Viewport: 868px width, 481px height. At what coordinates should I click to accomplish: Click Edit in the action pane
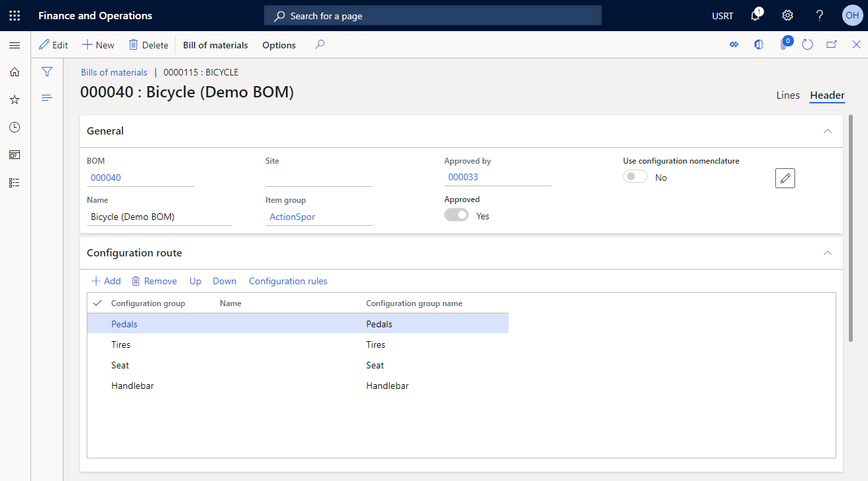pyautogui.click(x=54, y=45)
